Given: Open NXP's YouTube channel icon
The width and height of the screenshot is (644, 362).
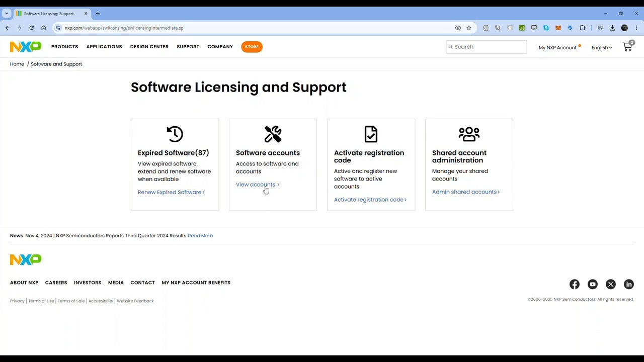Looking at the screenshot, I should point(593,285).
